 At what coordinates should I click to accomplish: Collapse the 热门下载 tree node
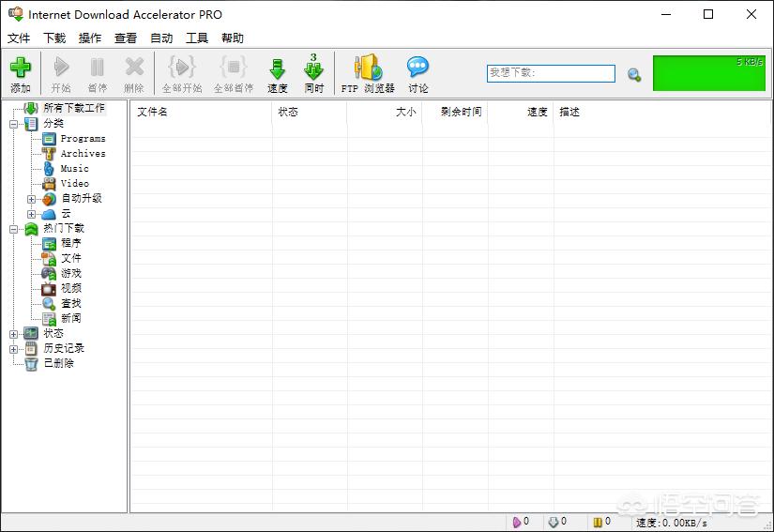coord(14,229)
